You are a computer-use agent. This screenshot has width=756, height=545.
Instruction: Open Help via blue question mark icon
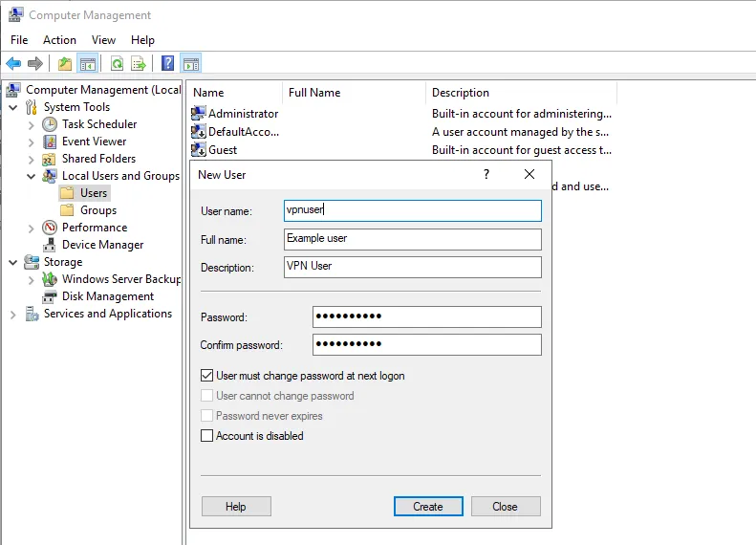[168, 64]
